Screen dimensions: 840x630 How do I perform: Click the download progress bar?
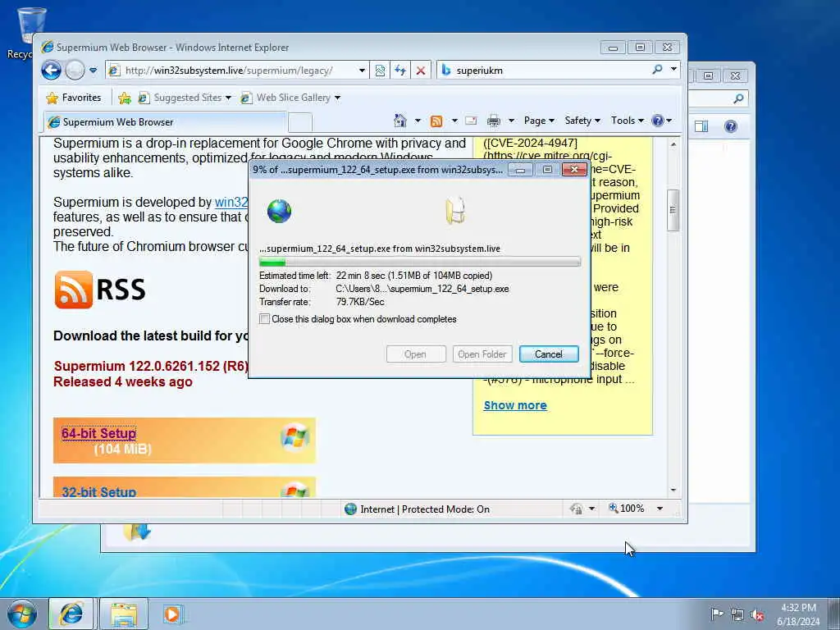[419, 262]
